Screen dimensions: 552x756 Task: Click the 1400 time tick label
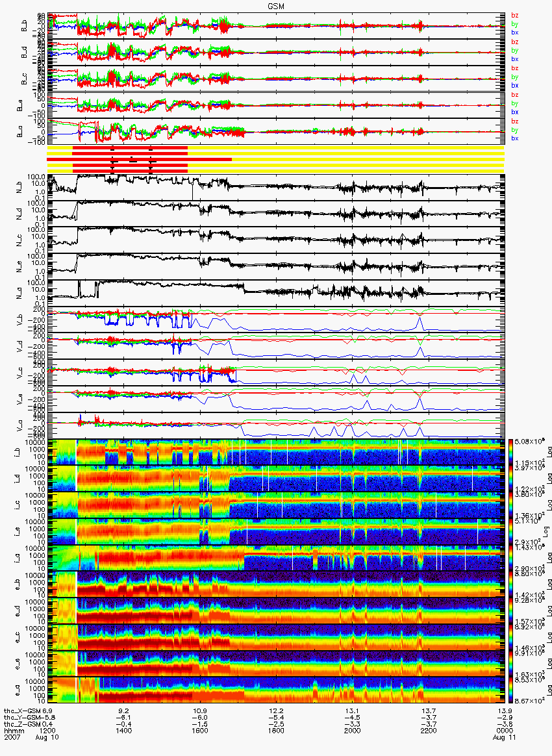[x=124, y=731]
